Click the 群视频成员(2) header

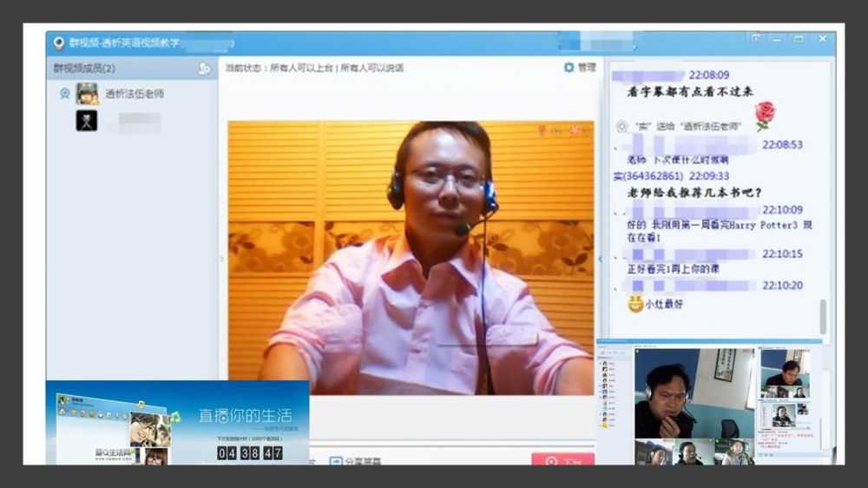click(x=85, y=69)
